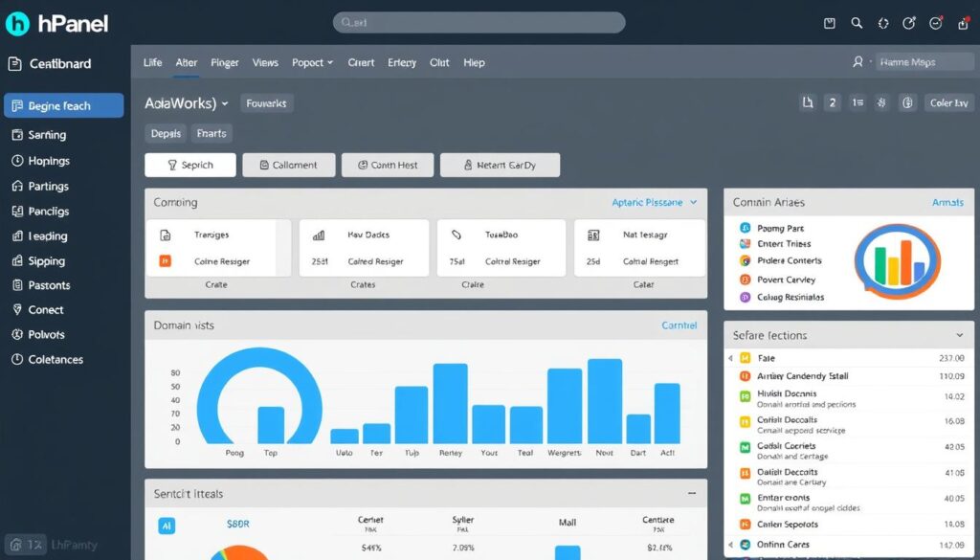The width and height of the screenshot is (980, 560).
Task: Click the orange Colne Resiger icon
Action: (166, 261)
